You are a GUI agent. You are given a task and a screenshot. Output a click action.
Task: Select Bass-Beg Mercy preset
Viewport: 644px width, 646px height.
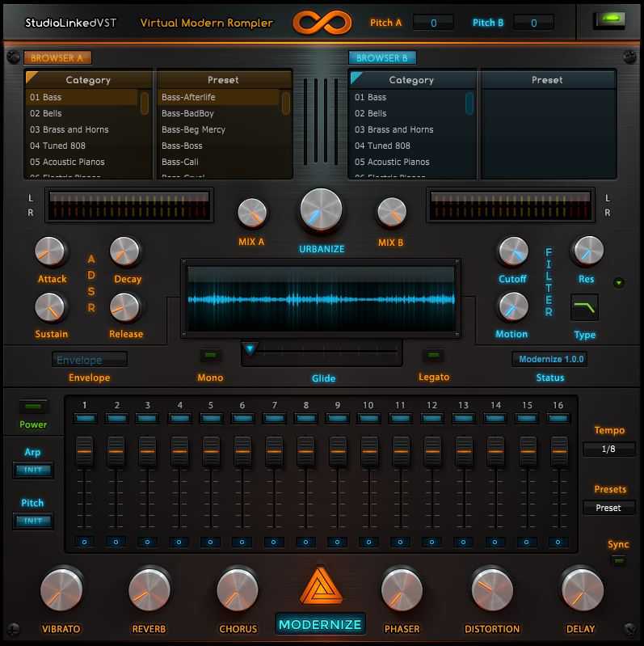[219, 129]
